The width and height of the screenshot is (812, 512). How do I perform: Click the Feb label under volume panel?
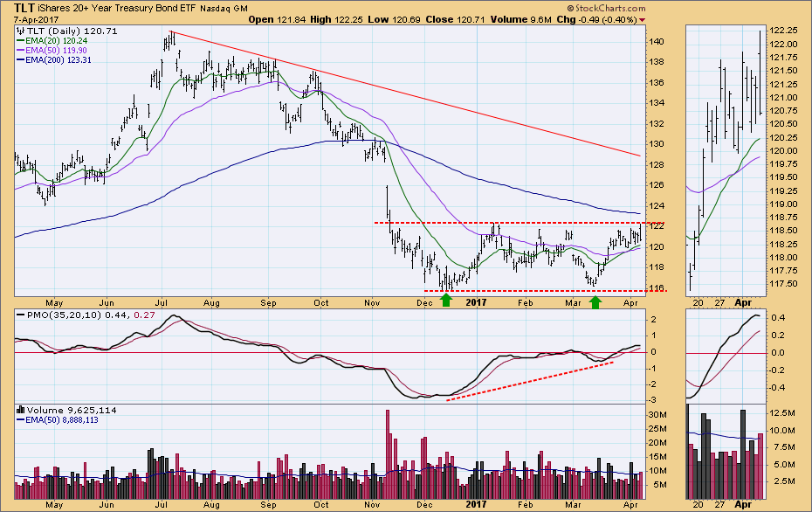(x=526, y=505)
